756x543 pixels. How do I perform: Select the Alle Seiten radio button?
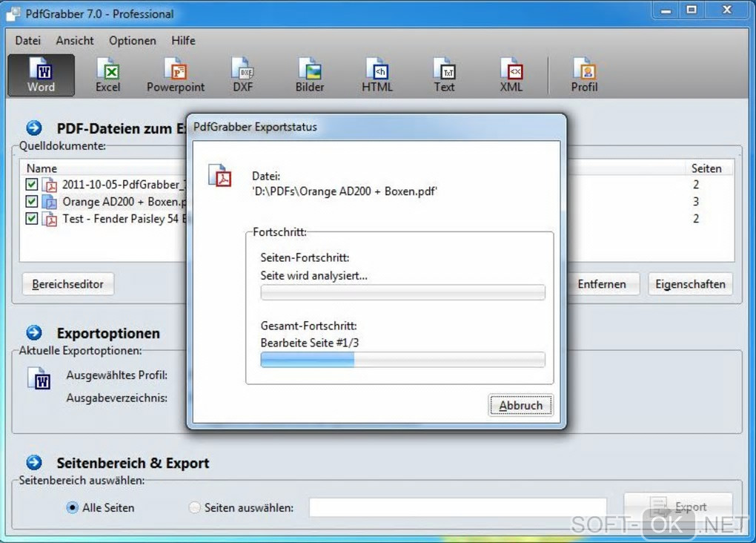pyautogui.click(x=73, y=507)
